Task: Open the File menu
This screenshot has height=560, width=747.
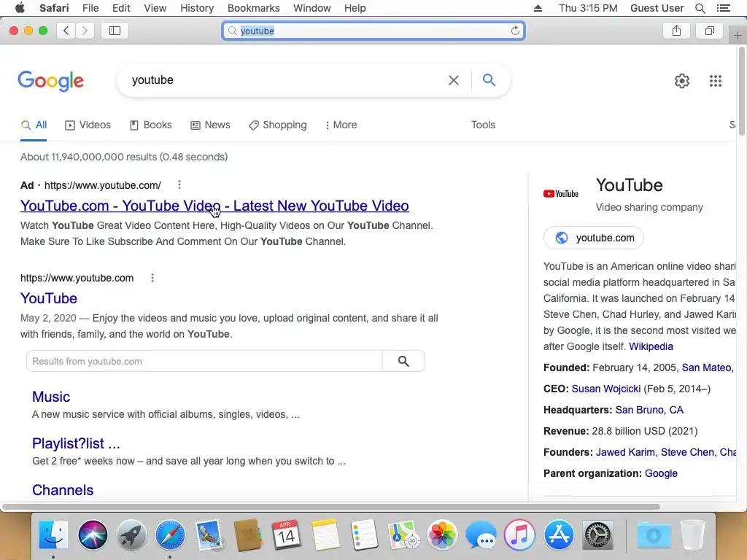Action: click(x=90, y=8)
